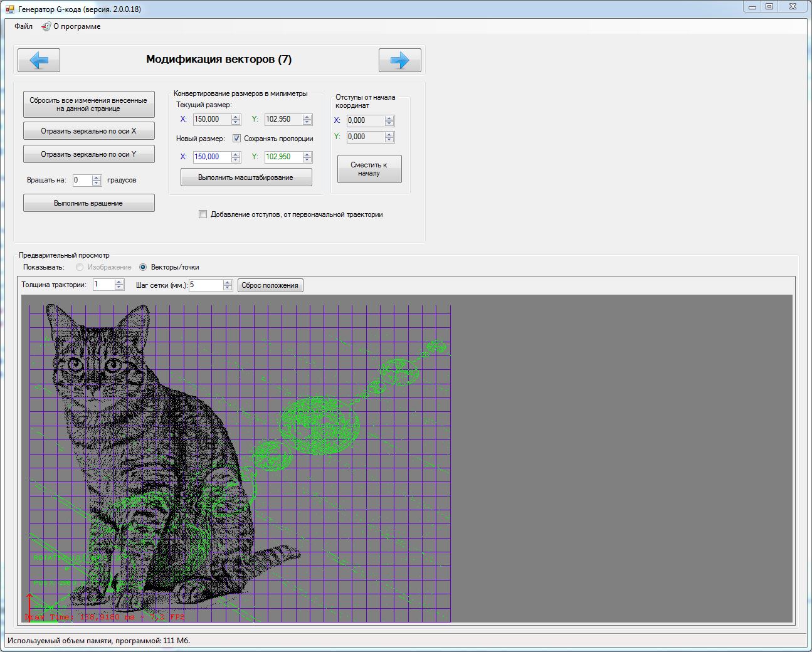
Task: Click memory usage status bar text
Action: tap(98, 641)
